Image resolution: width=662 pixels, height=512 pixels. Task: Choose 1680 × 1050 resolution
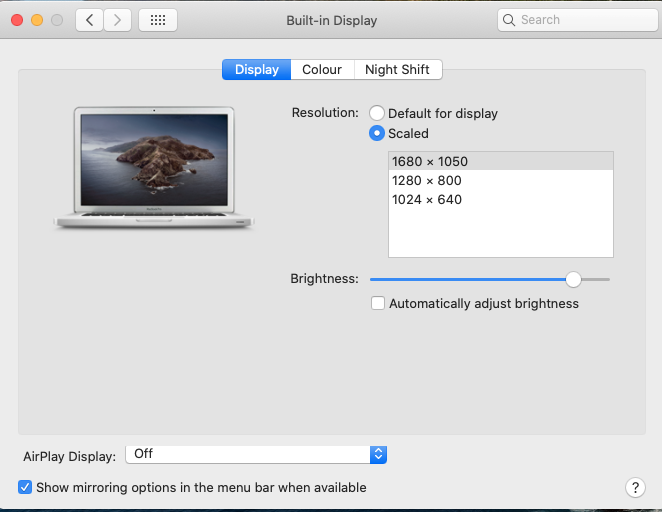pyautogui.click(x=501, y=161)
